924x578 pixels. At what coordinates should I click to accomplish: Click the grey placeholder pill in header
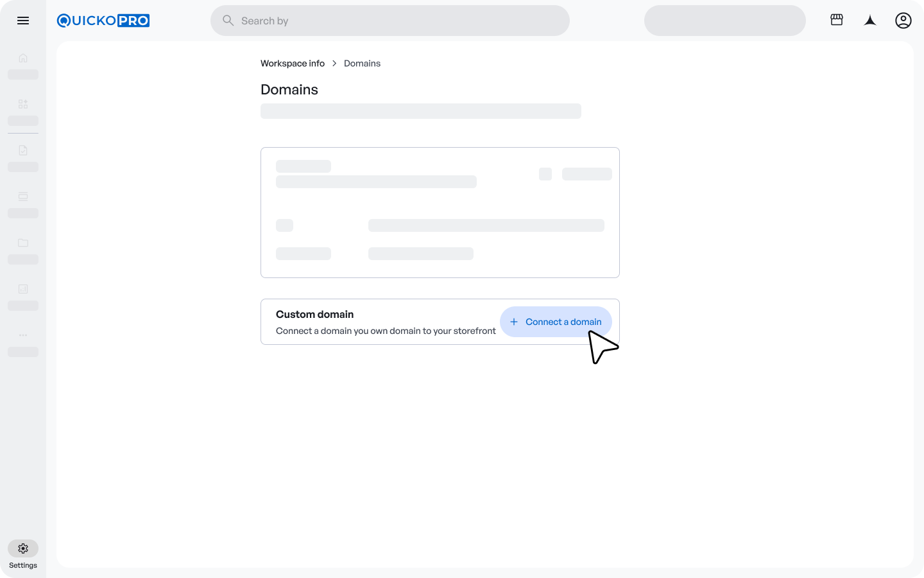(724, 21)
